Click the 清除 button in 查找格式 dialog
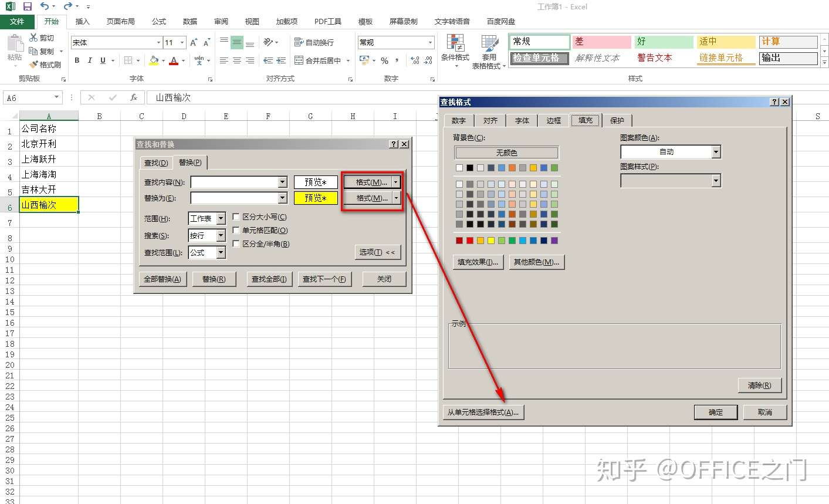 pos(759,385)
